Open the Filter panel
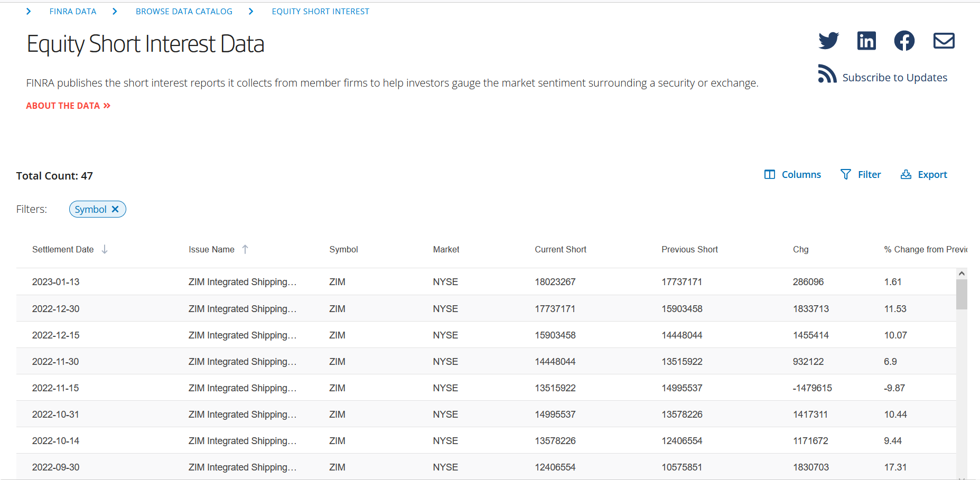The height and width of the screenshot is (480, 980). point(861,175)
